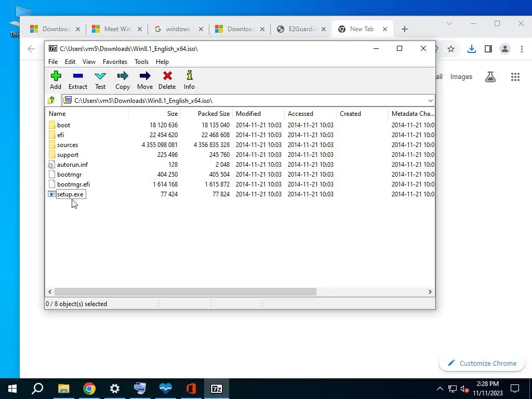Open the Edit menu
Screen dimensions: 532x399
70,61
